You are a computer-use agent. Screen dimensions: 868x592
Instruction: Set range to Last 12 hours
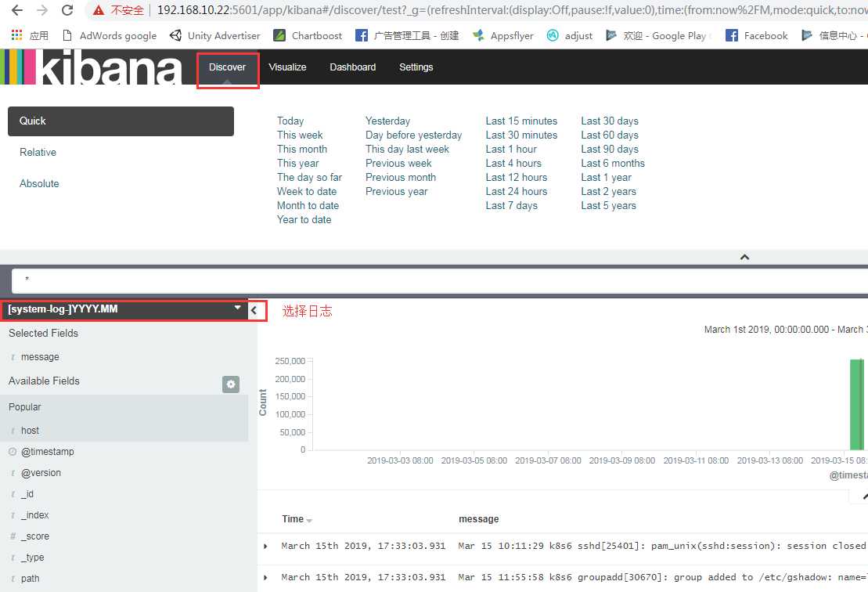pyautogui.click(x=516, y=177)
